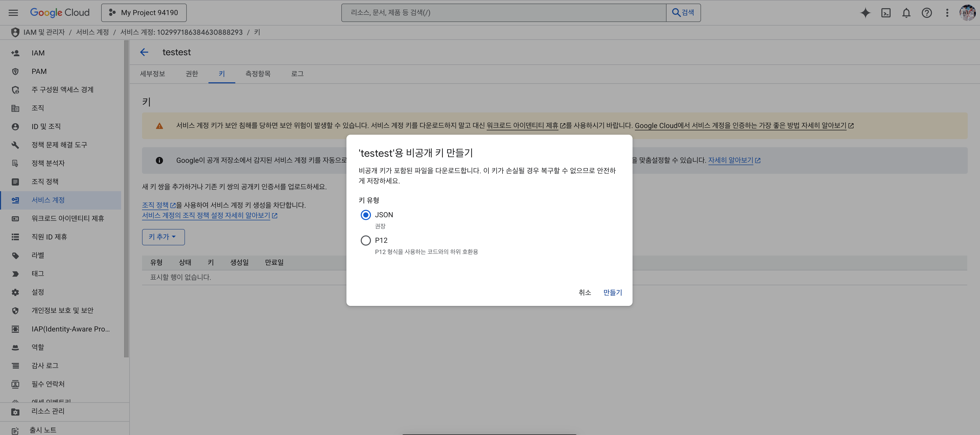Click the help question mark icon
Viewport: 980px width, 435px height.
click(x=927, y=13)
